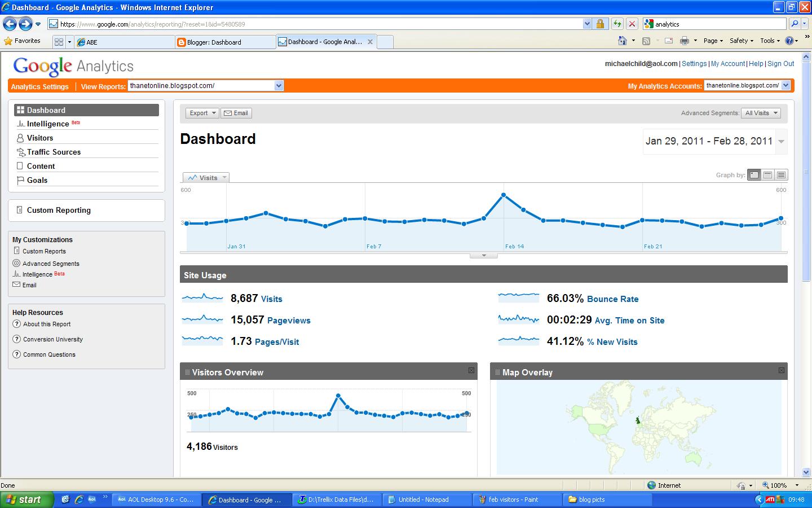Click the IE Help question mark icon

(789, 41)
